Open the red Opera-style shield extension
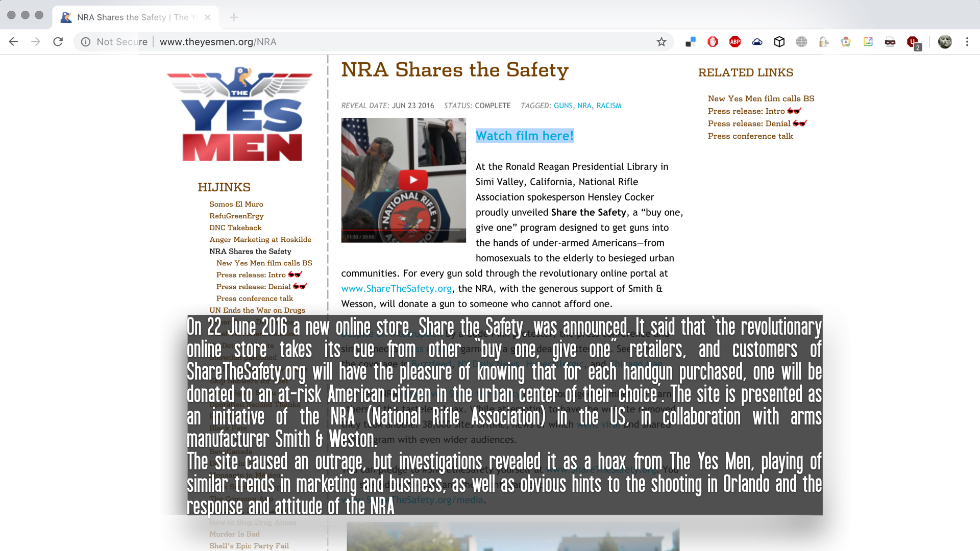 point(713,42)
